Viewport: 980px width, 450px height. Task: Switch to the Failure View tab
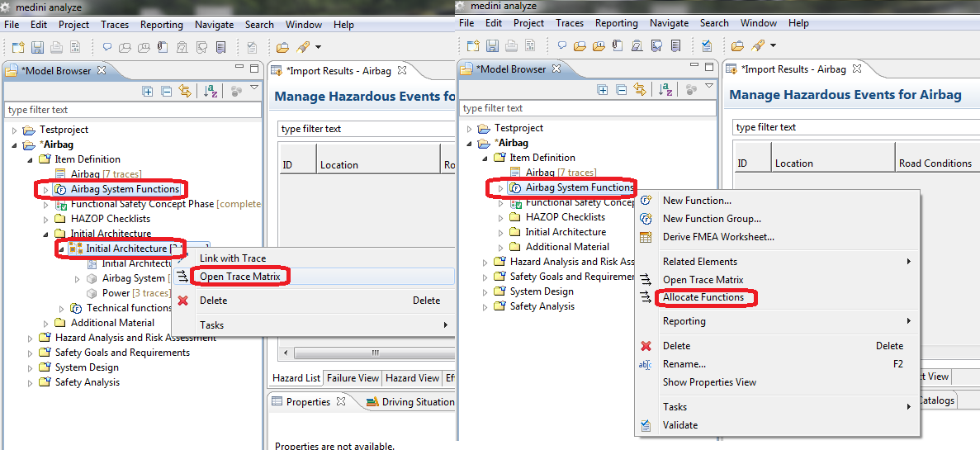click(x=353, y=378)
